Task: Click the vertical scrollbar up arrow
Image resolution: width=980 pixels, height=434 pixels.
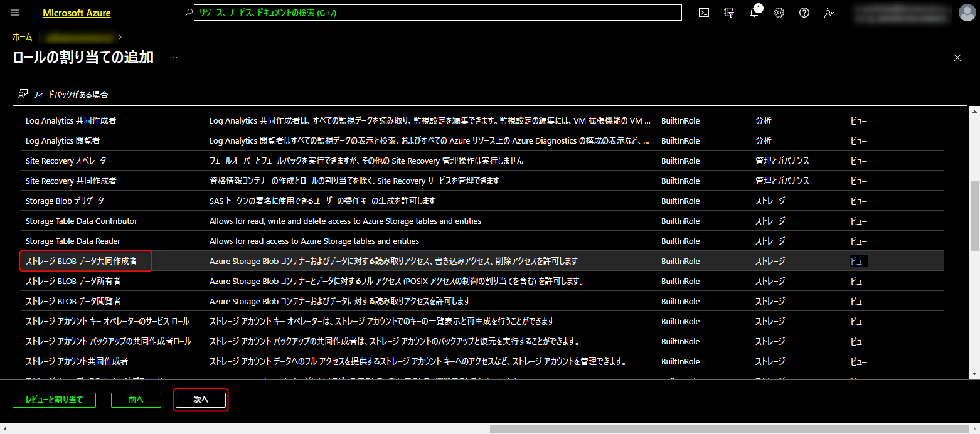Action: pos(974,111)
